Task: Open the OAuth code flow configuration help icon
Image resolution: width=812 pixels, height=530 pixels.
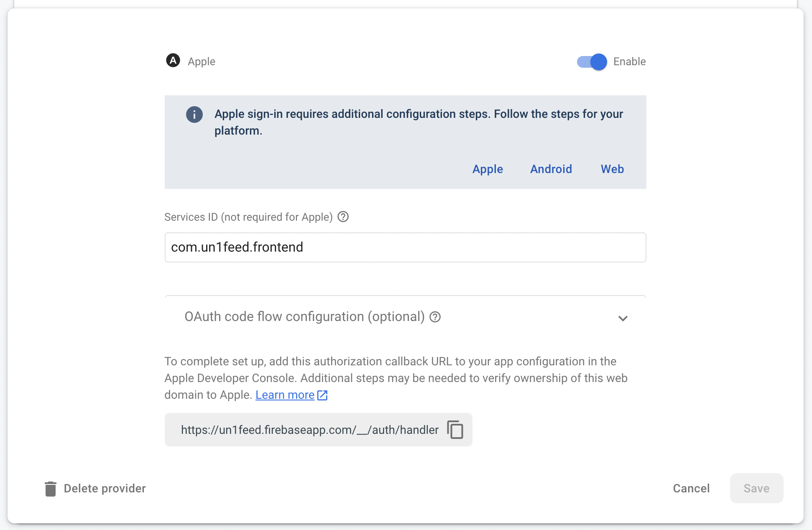Action: click(435, 317)
